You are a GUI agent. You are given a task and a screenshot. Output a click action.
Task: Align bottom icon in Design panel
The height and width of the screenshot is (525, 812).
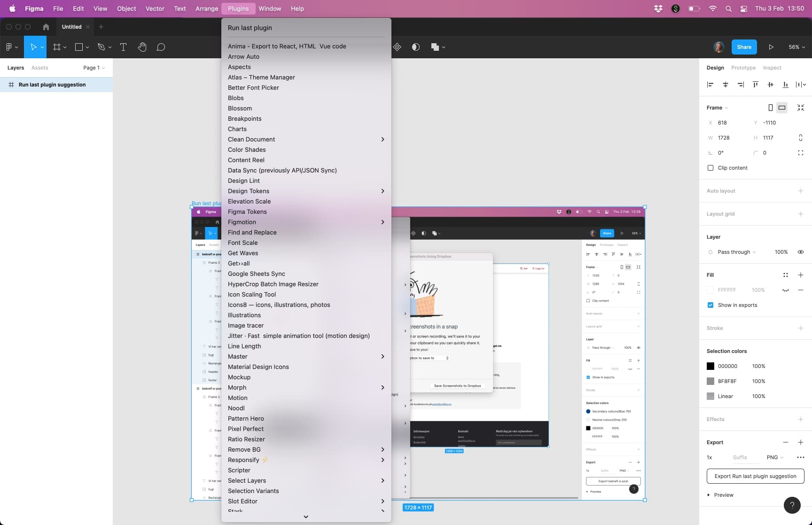pos(786,85)
